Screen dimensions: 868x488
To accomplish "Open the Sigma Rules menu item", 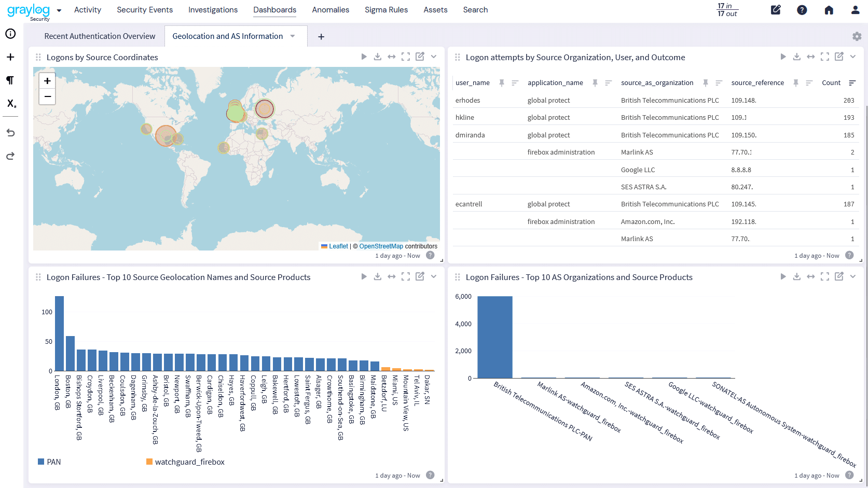I will point(386,9).
